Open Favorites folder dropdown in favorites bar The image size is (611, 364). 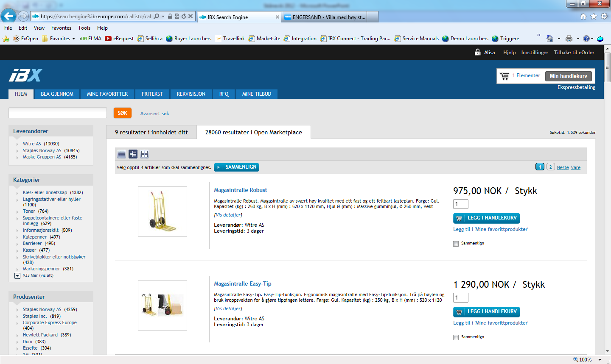tap(73, 39)
